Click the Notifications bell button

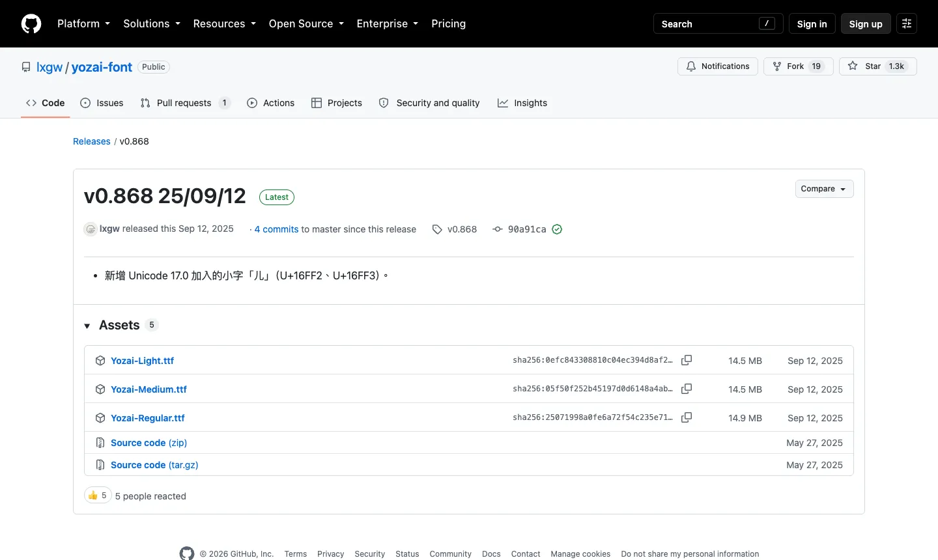pos(718,66)
